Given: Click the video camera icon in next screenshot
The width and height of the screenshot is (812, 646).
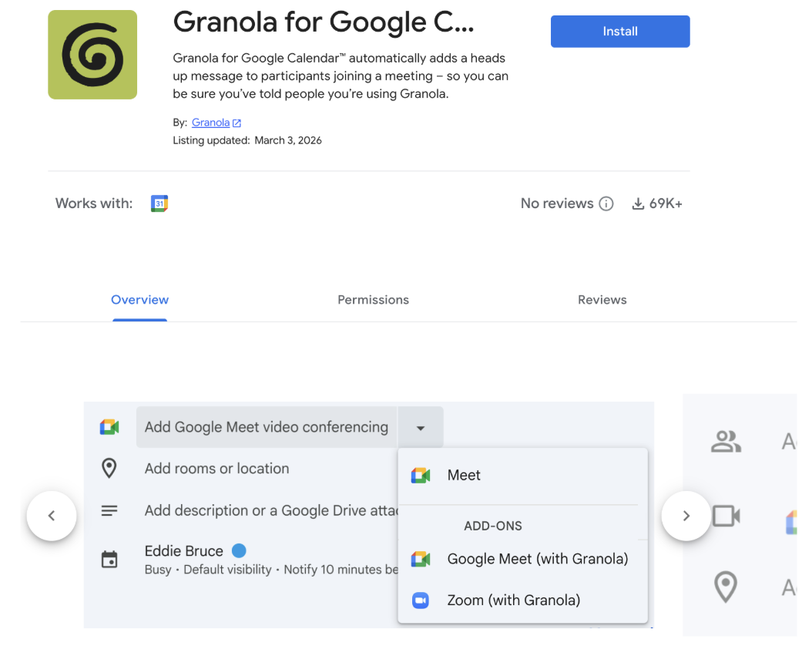Looking at the screenshot, I should [726, 516].
